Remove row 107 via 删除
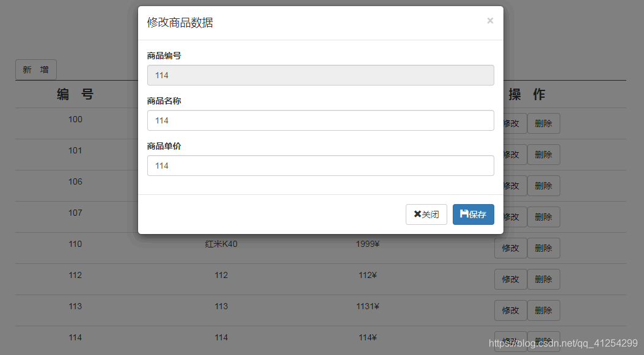Viewport: 644px width, 355px height. tap(543, 217)
